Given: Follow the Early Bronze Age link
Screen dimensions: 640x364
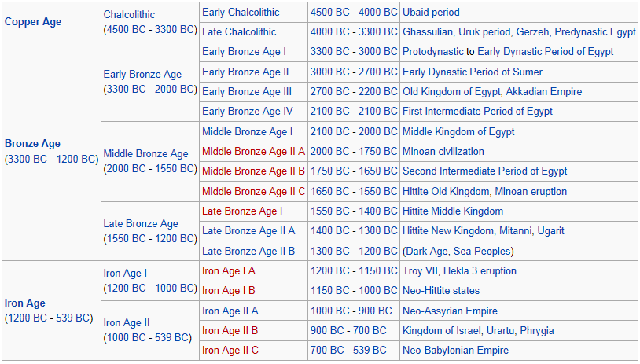Looking at the screenshot, I should [142, 74].
